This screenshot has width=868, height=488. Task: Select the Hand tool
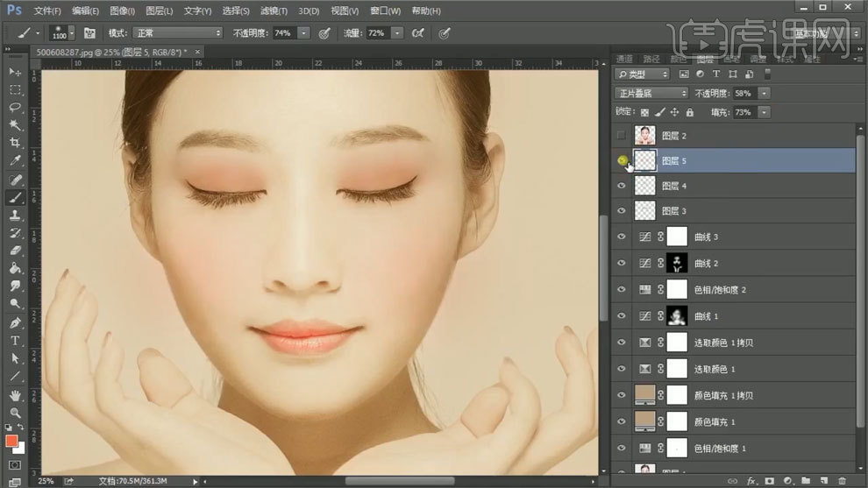point(15,395)
